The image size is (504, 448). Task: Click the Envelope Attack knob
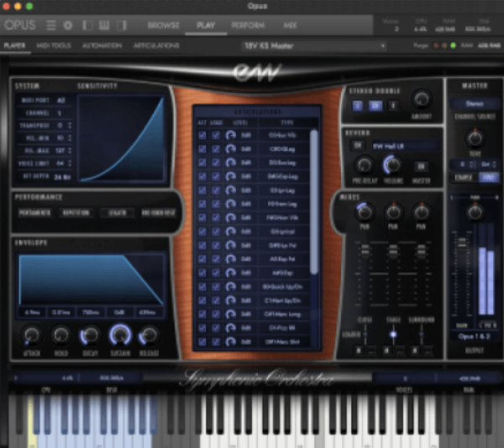click(32, 335)
